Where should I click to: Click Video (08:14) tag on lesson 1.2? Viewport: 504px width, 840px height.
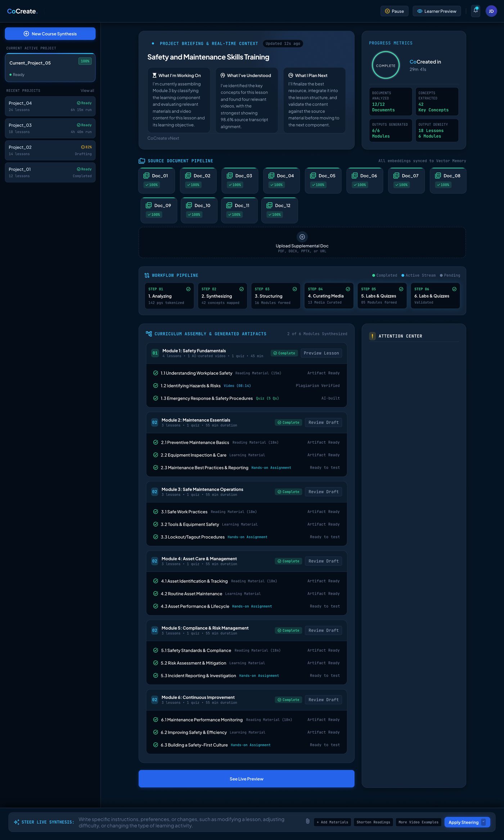click(237, 386)
